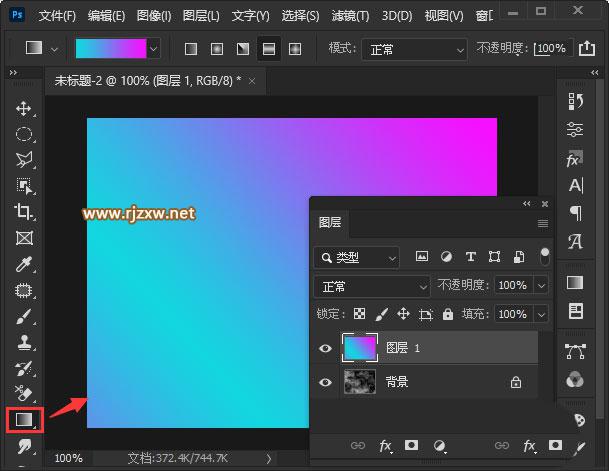
Task: Select the Frame tool
Action: point(24,238)
